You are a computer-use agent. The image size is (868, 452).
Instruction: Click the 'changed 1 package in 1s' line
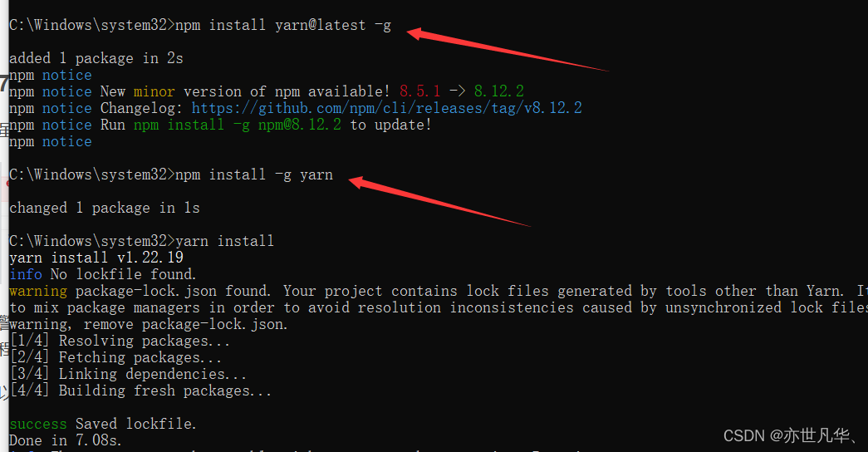click(x=104, y=208)
